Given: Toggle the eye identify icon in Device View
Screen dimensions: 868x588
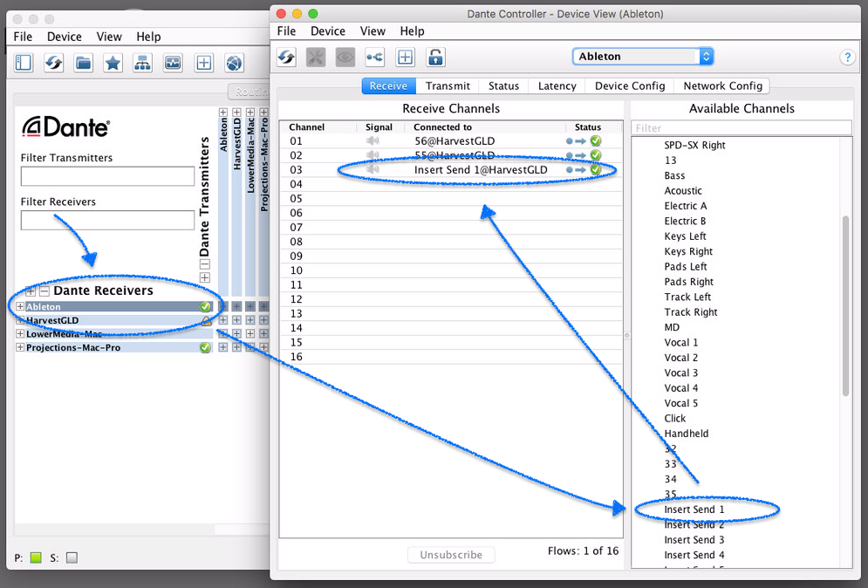Looking at the screenshot, I should [345, 57].
